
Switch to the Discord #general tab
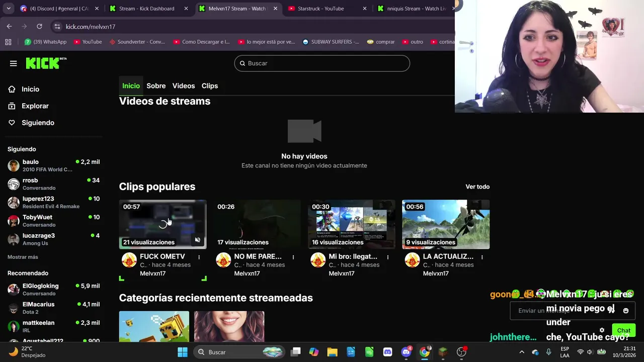click(60, 9)
